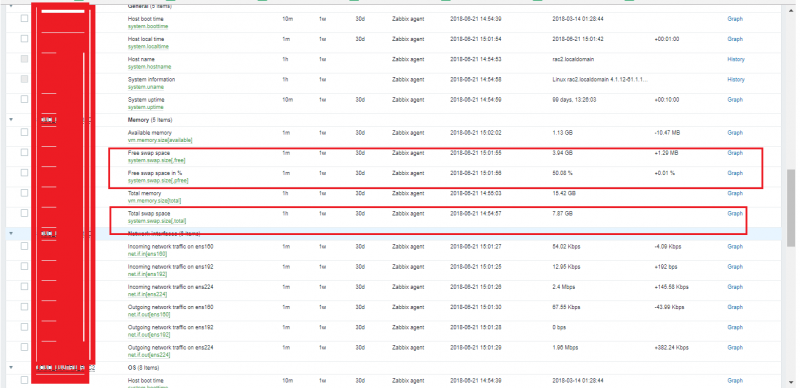The width and height of the screenshot is (800, 388).
Task: Click the net.if.in[ens160] item key
Action: (x=147, y=254)
